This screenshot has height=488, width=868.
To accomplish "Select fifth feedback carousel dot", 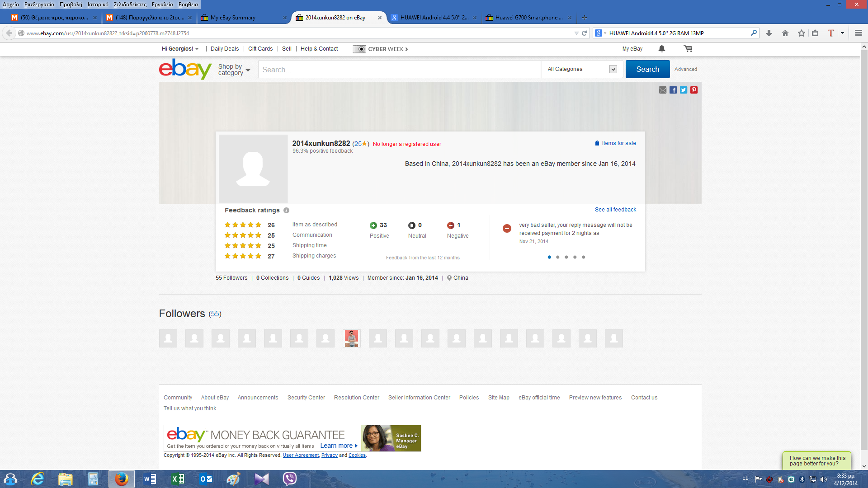I will click(584, 257).
